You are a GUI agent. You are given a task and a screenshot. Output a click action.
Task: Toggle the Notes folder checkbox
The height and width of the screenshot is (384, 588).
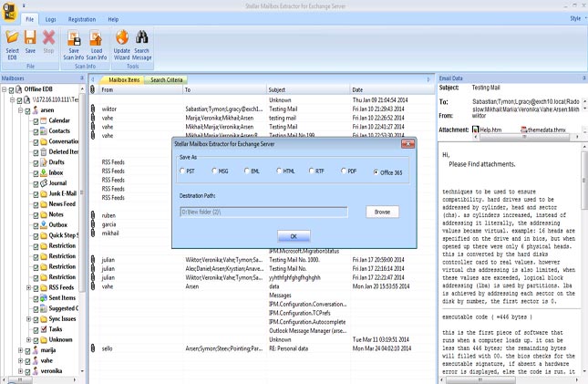pyautogui.click(x=36, y=215)
